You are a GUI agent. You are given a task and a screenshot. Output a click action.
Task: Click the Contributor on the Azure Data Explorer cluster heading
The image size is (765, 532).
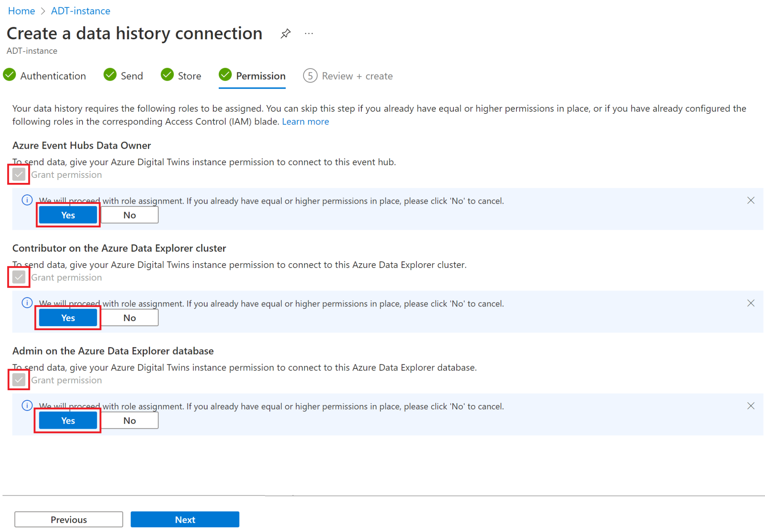[x=119, y=248]
